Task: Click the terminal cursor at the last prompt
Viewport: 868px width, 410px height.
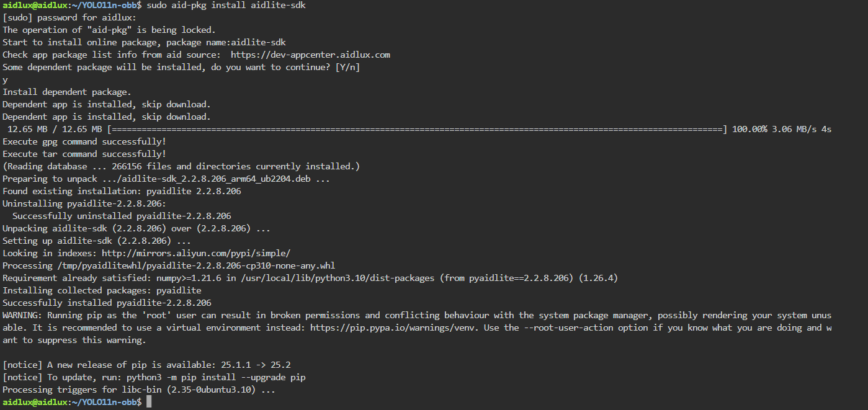Action: point(149,402)
